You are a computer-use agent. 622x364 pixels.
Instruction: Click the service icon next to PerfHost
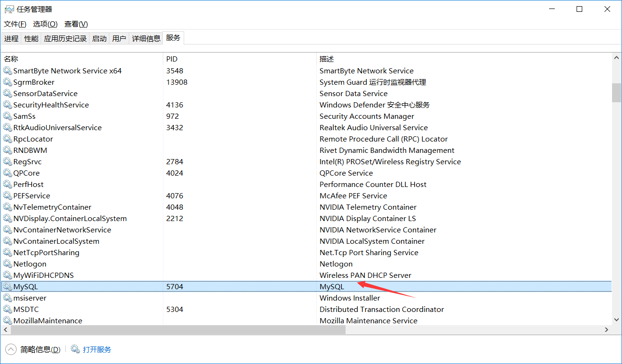coord(7,185)
